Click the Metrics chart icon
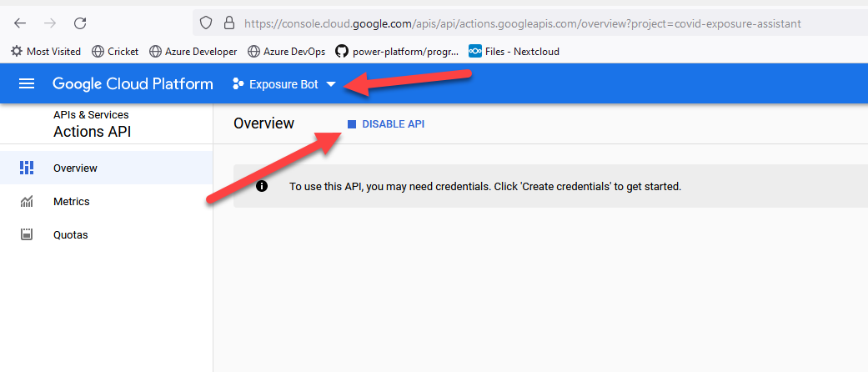The height and width of the screenshot is (372, 868). pyautogui.click(x=26, y=201)
